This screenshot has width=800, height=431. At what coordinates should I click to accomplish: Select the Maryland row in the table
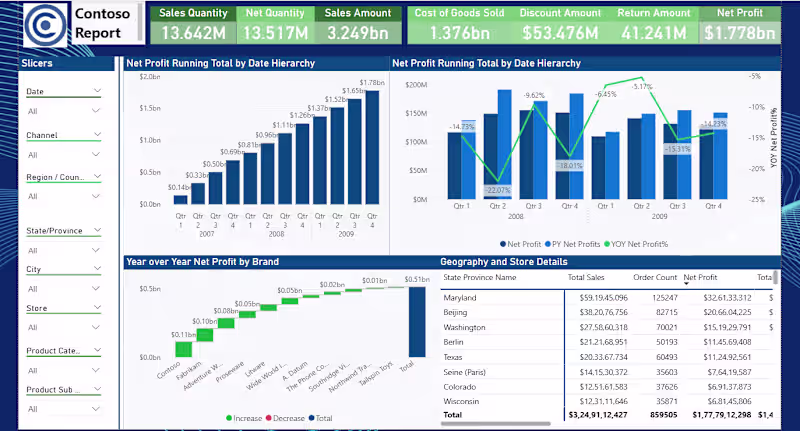tap(607, 297)
